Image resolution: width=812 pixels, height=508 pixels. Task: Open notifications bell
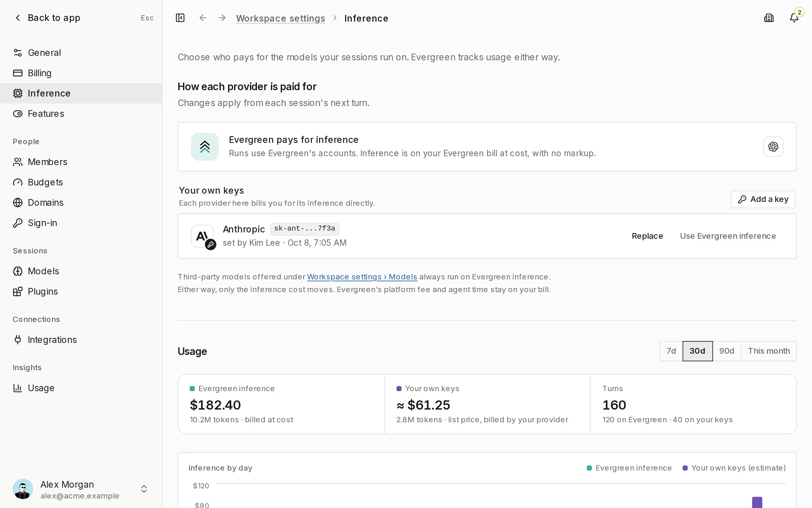coord(794,18)
